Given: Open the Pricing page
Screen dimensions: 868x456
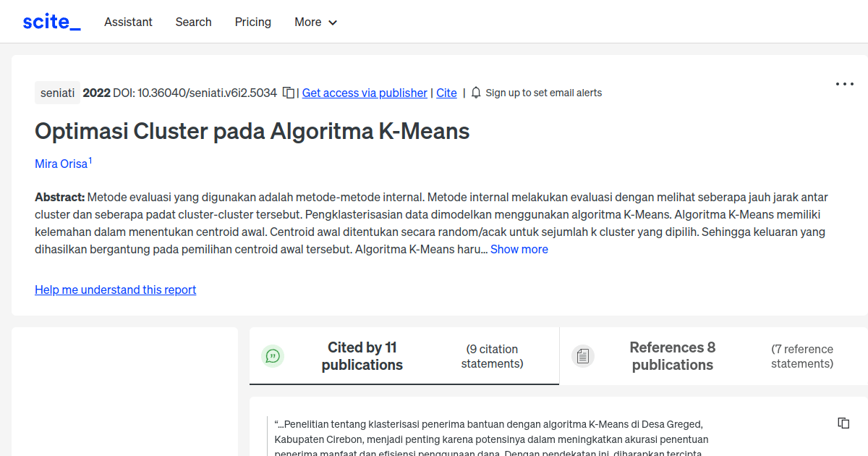Looking at the screenshot, I should tap(252, 22).
